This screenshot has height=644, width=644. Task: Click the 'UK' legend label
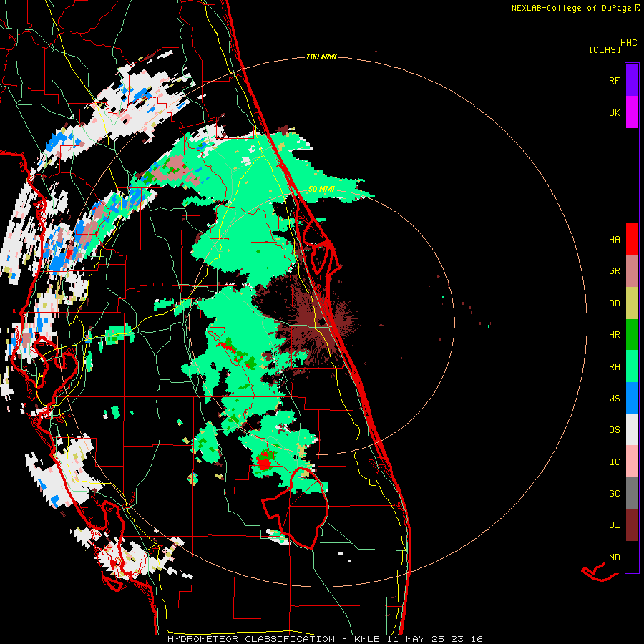coord(614,113)
